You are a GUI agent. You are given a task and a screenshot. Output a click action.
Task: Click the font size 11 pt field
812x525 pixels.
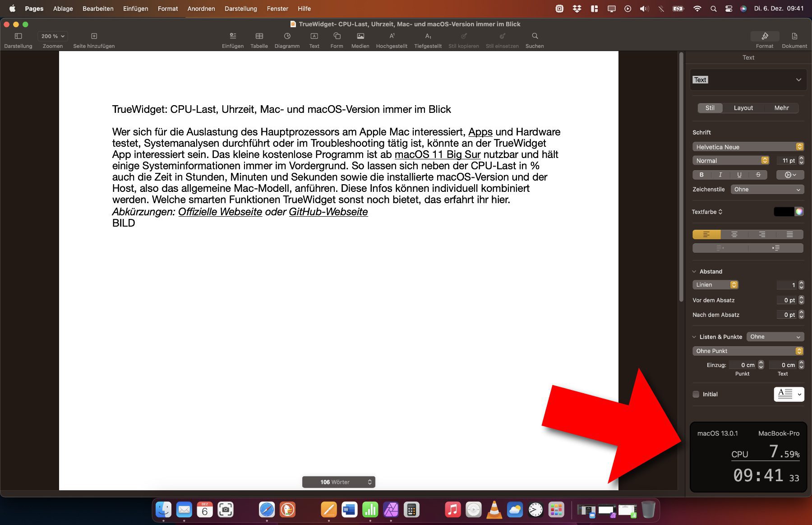tap(787, 161)
